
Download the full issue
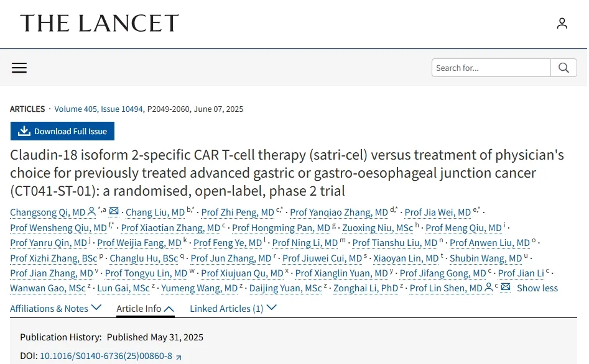coord(62,131)
